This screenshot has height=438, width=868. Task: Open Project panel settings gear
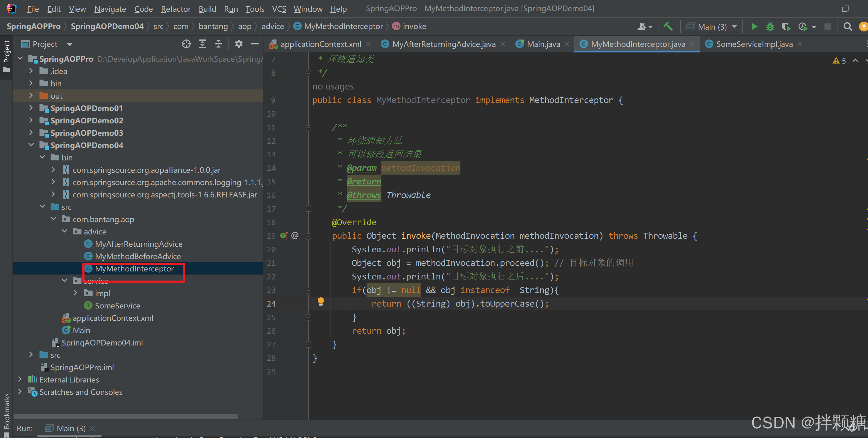click(x=239, y=44)
